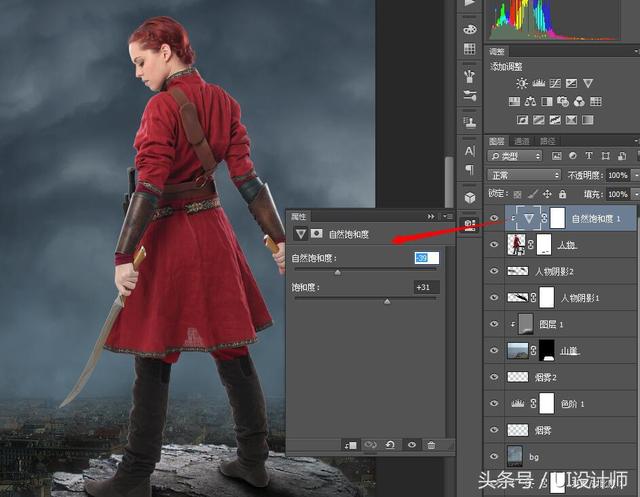Add a Color Balance adjustment (scales icon)
Viewport: 640px width, 497px height.
tap(531, 101)
